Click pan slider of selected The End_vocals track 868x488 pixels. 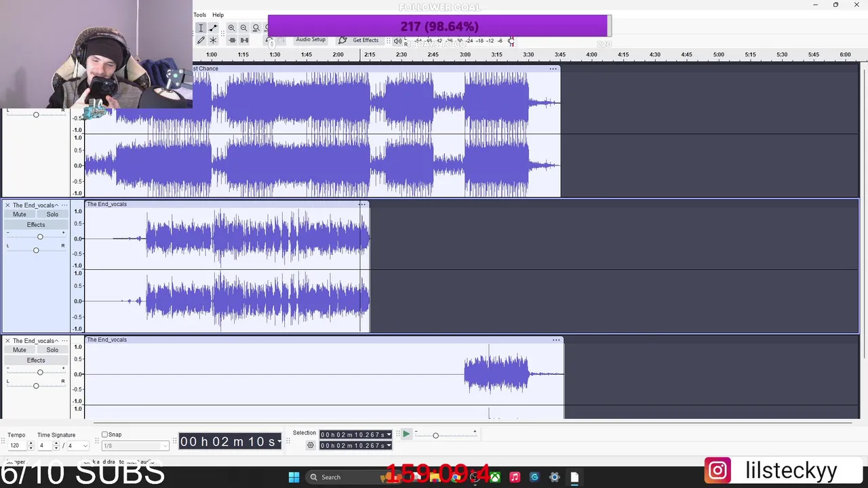click(36, 250)
